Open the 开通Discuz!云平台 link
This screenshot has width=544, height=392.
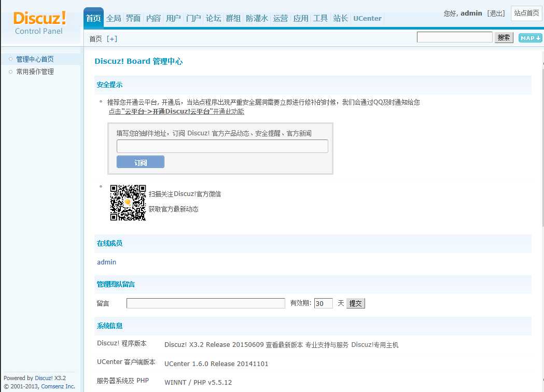176,111
